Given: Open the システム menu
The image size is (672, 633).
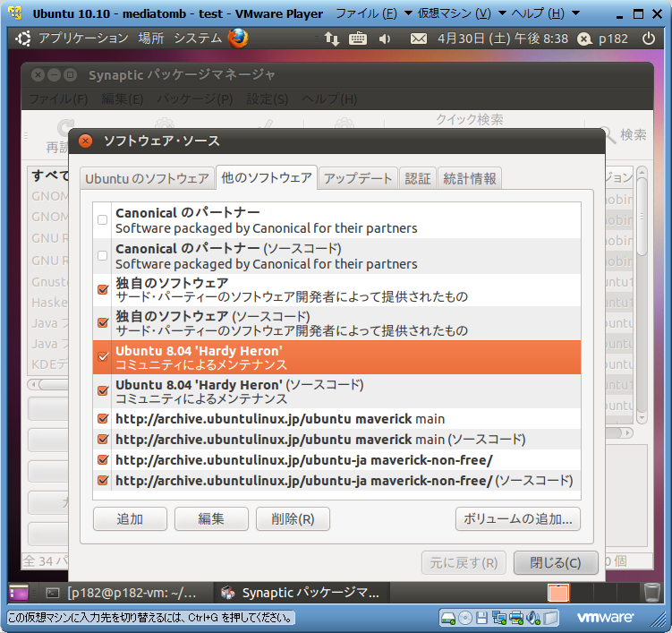Looking at the screenshot, I should tap(198, 38).
